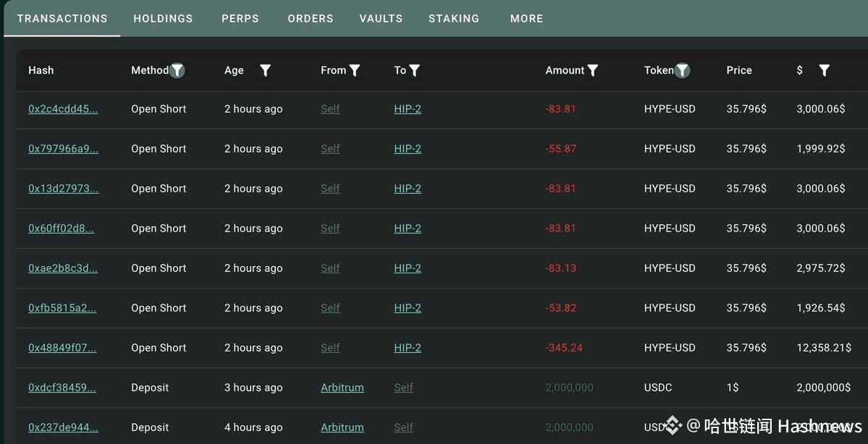868x444 pixels.
Task: Click the Amount filter funnel icon
Action: 593,70
